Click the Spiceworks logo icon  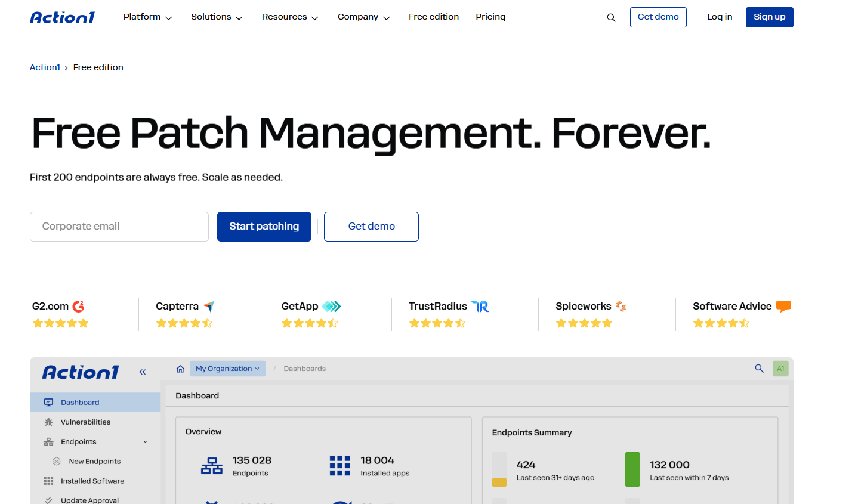621,307
